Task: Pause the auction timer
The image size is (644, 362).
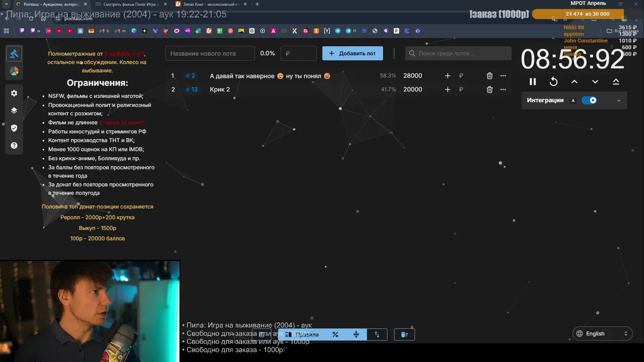Action: click(533, 81)
